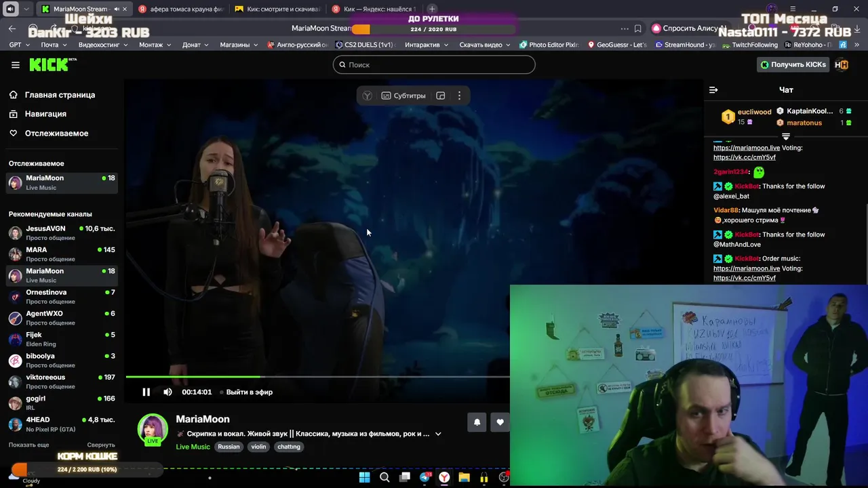The image size is (868, 488).
Task: Open the Видеохостинг bookmarks folder
Action: (102, 45)
